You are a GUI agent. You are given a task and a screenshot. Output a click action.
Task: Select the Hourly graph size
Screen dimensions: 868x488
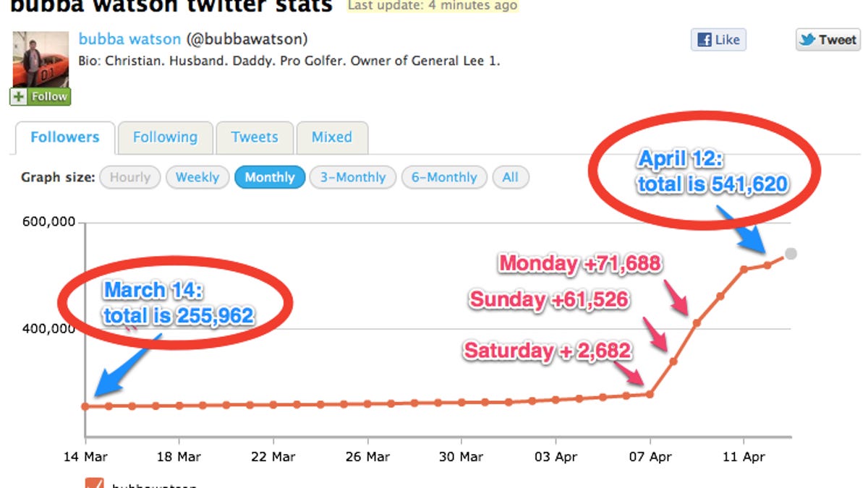click(130, 177)
